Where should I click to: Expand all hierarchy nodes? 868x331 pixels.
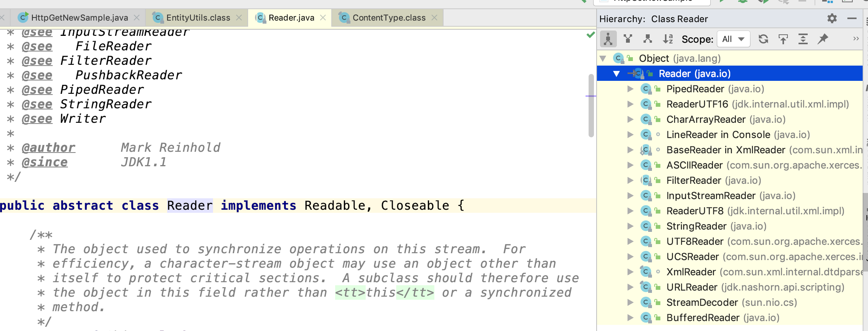tap(803, 39)
